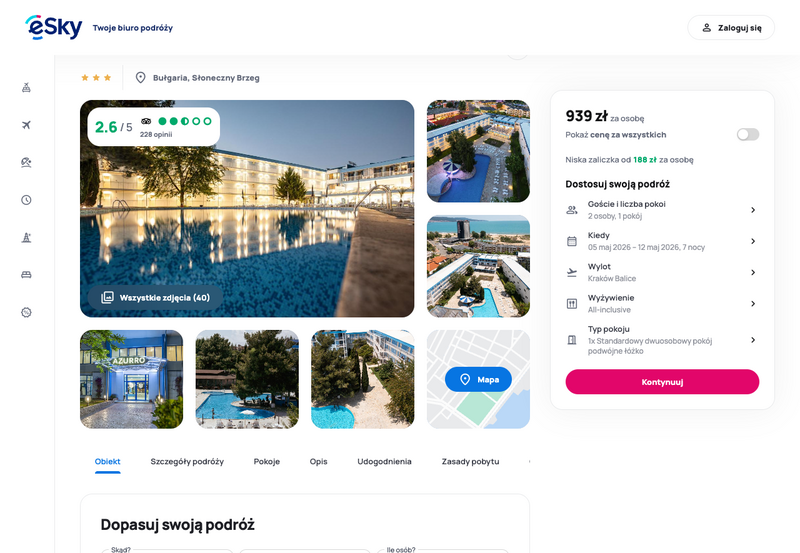The width and height of the screenshot is (800, 553).
Task: Click the eSky logo
Action: coord(54,28)
